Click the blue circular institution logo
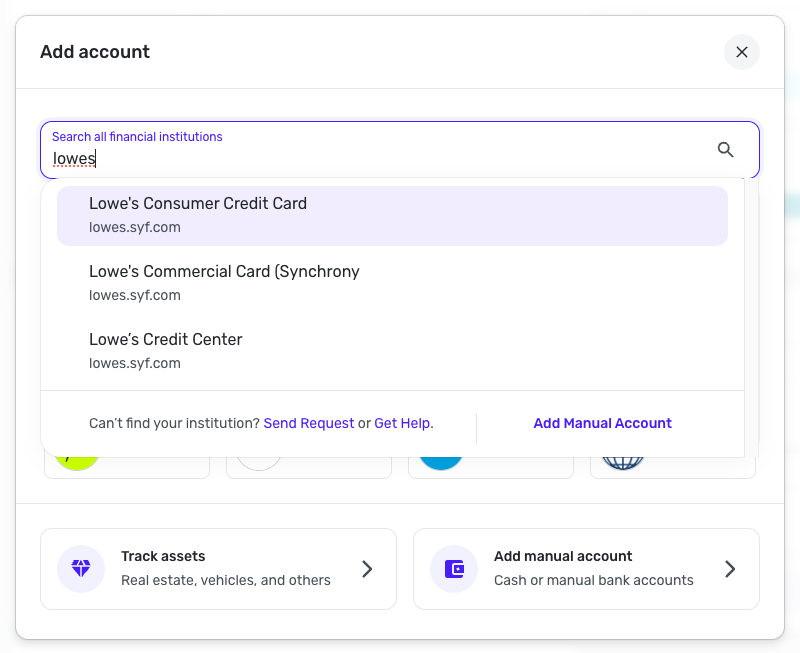The image size is (800, 653). point(441,463)
